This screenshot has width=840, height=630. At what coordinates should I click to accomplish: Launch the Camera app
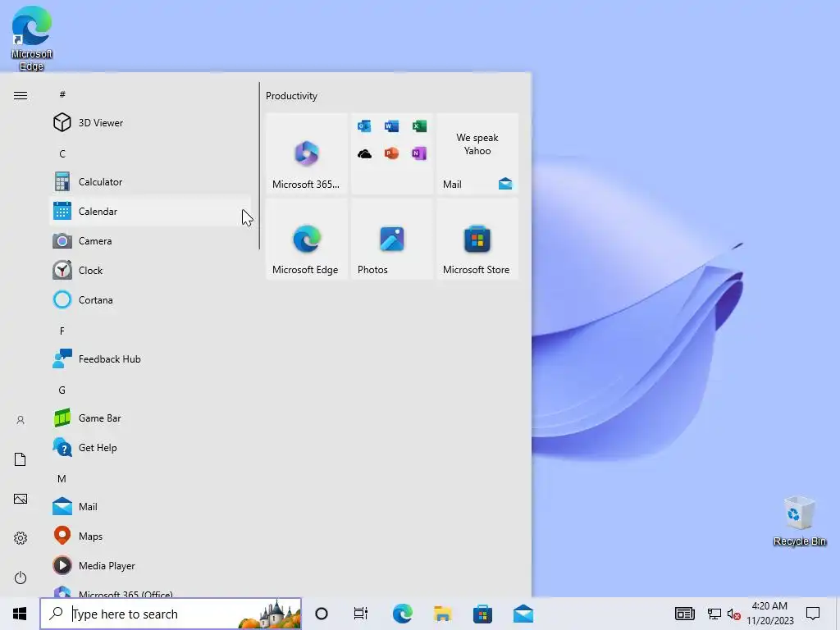(x=150, y=240)
